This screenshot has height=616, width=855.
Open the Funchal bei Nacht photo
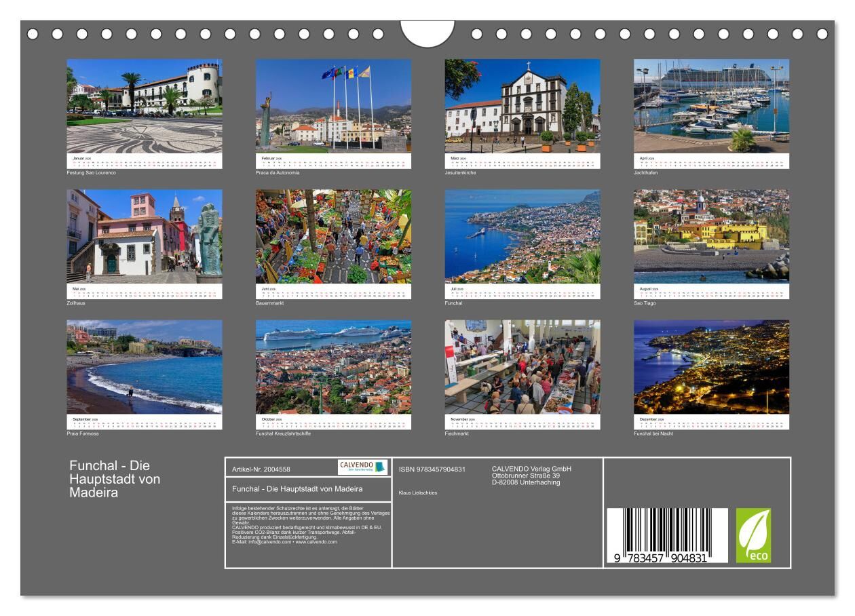[x=711, y=367]
